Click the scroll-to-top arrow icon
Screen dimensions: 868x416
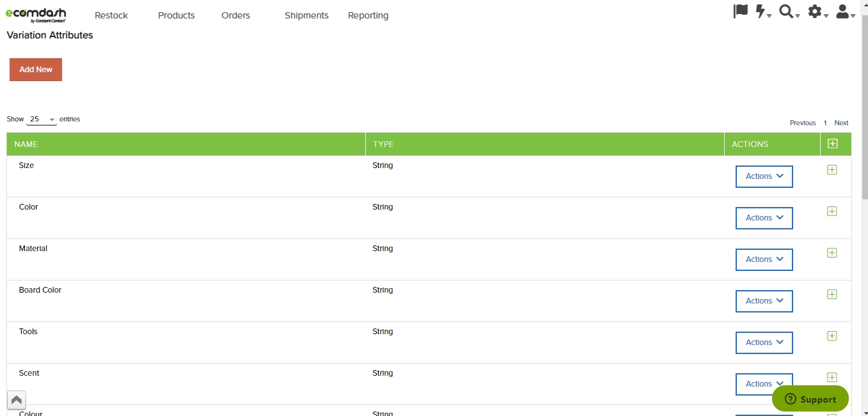click(17, 400)
